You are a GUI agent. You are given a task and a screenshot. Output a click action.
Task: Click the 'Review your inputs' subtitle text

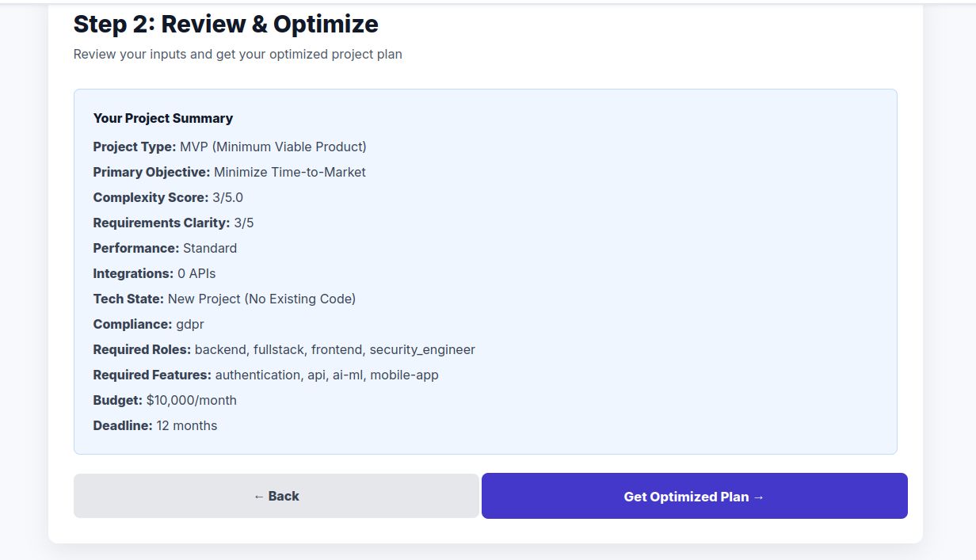(x=238, y=55)
